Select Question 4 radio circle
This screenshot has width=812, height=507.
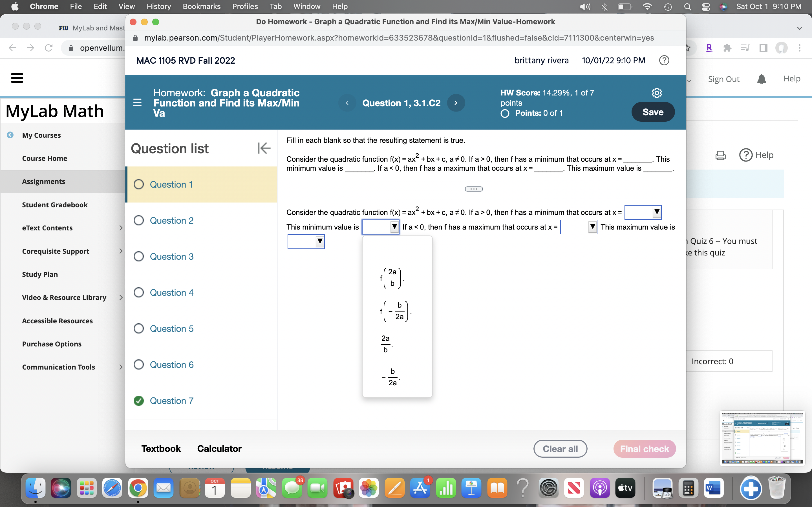pos(139,292)
